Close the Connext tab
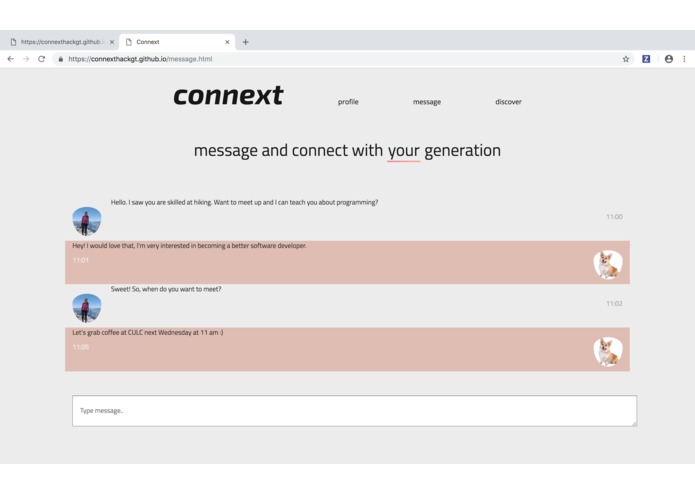Viewport: 695px width, 494px height. [x=227, y=42]
